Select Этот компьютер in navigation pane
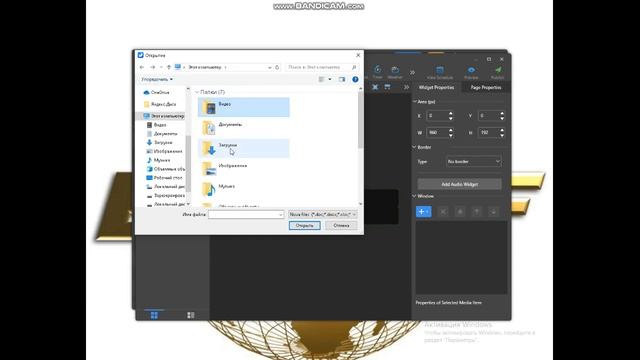The height and width of the screenshot is (360, 640). pyautogui.click(x=164, y=116)
